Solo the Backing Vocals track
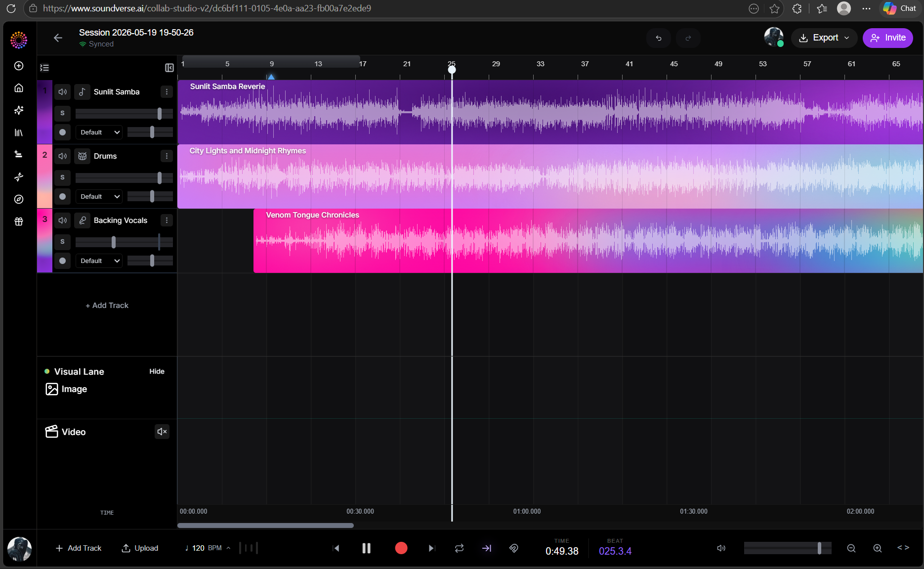The image size is (924, 569). (x=62, y=242)
